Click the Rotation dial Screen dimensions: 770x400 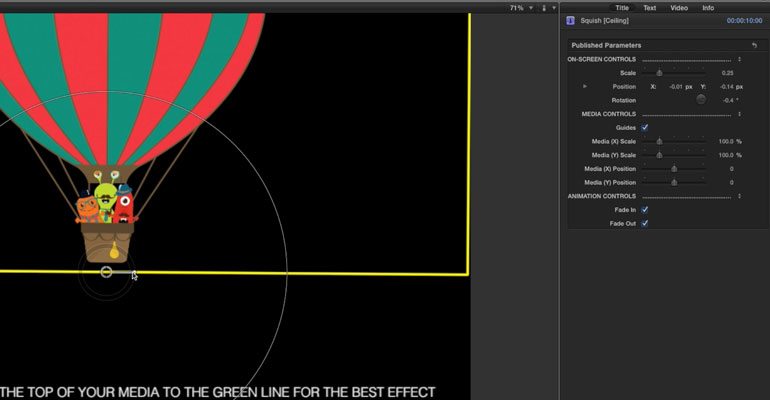tap(701, 100)
